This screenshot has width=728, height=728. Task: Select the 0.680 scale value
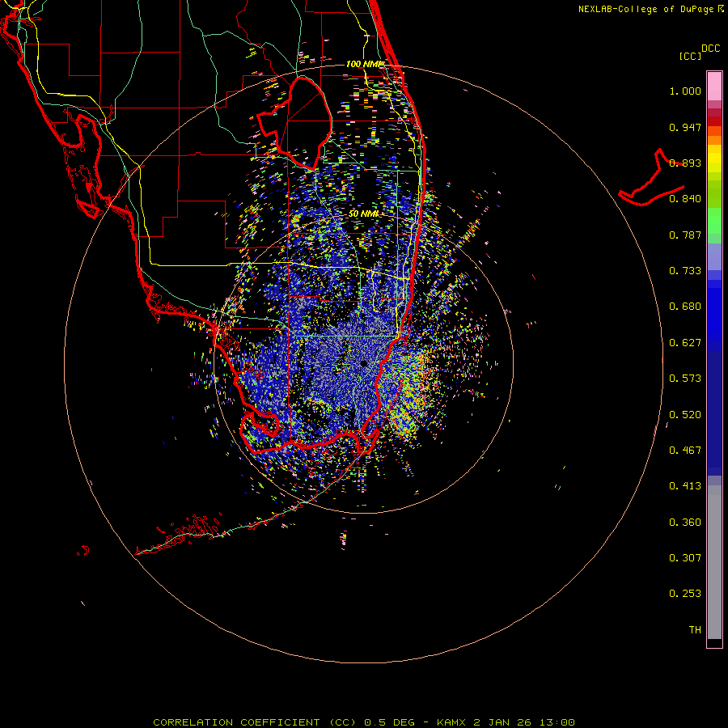685,307
